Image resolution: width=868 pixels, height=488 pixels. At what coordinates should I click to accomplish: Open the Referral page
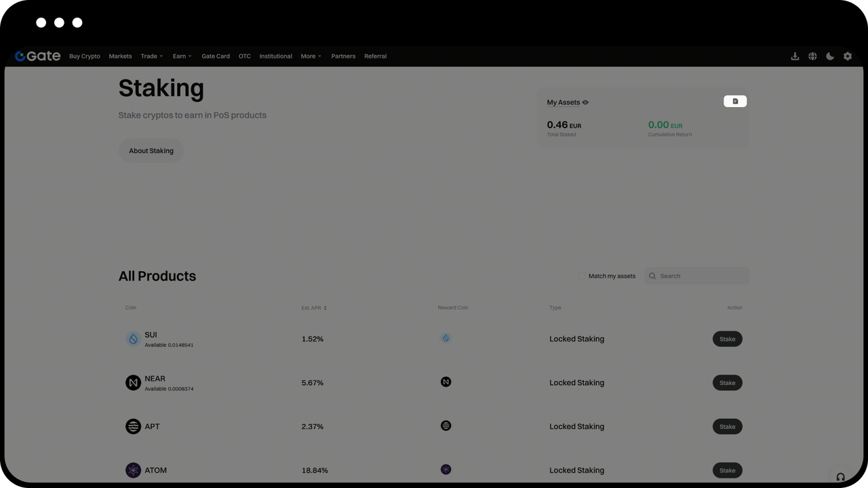point(375,56)
